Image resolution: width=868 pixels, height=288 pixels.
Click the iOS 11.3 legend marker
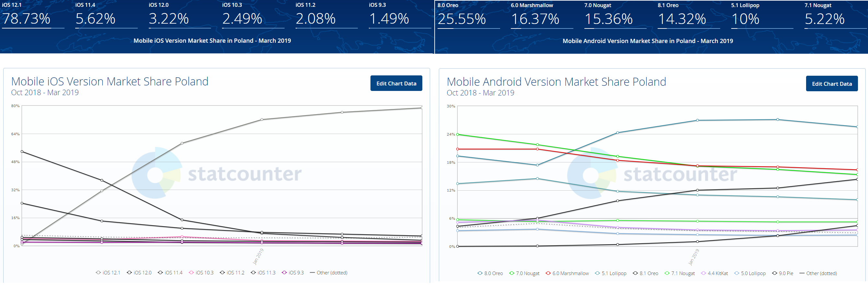click(x=253, y=272)
